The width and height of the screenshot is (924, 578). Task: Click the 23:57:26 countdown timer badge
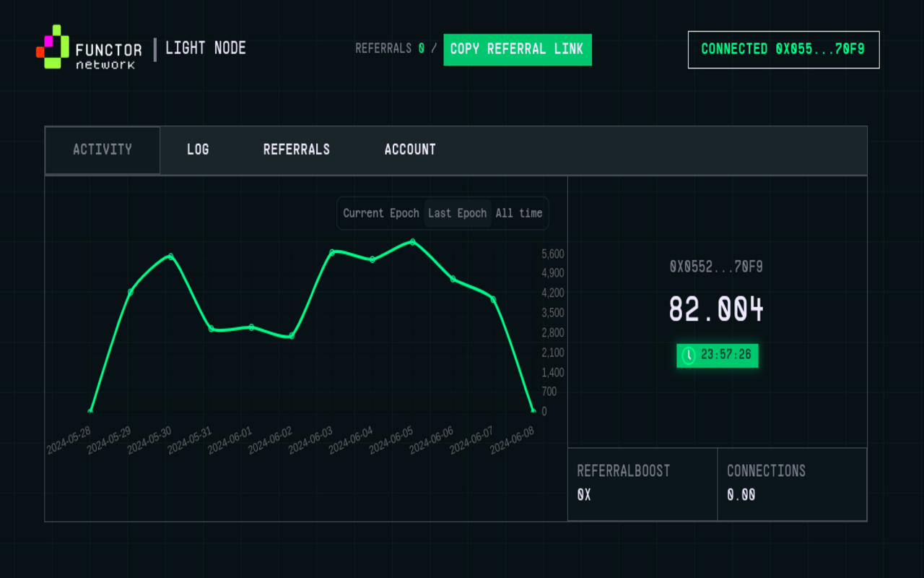pyautogui.click(x=718, y=355)
